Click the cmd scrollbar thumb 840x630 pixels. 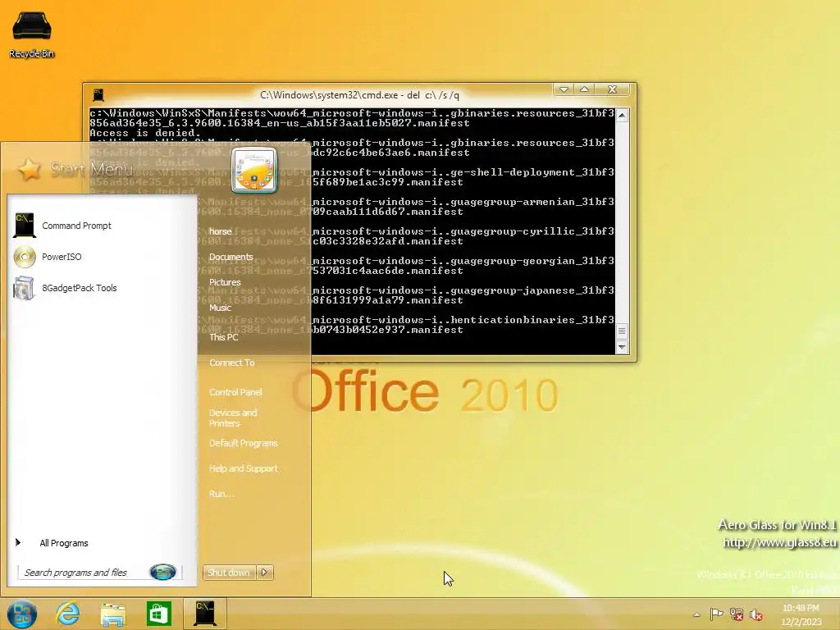(622, 331)
